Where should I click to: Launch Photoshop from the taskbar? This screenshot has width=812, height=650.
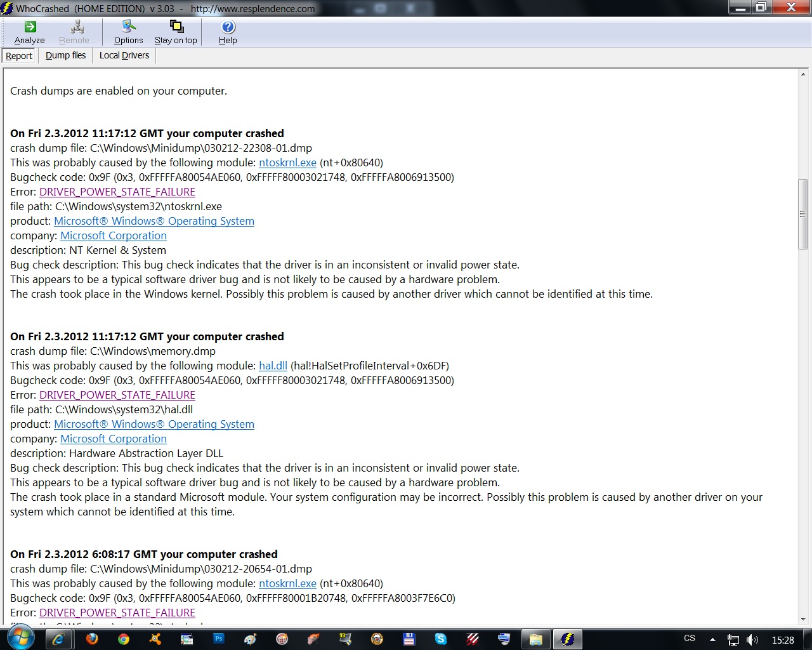click(219, 639)
